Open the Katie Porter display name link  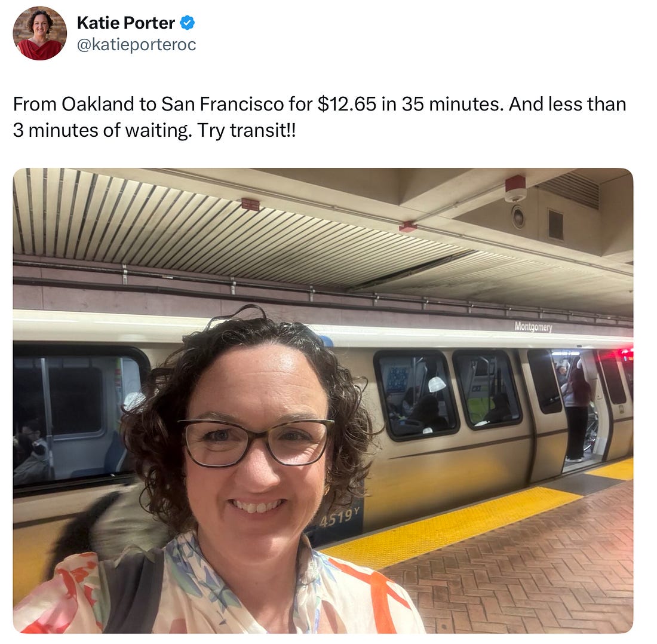[125, 23]
